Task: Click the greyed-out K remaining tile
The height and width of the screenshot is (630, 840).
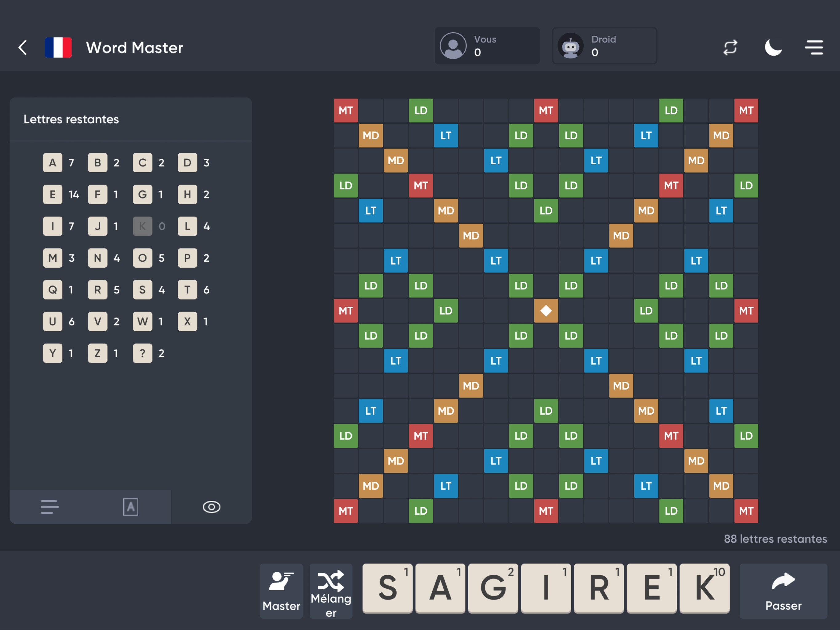Action: tap(142, 226)
